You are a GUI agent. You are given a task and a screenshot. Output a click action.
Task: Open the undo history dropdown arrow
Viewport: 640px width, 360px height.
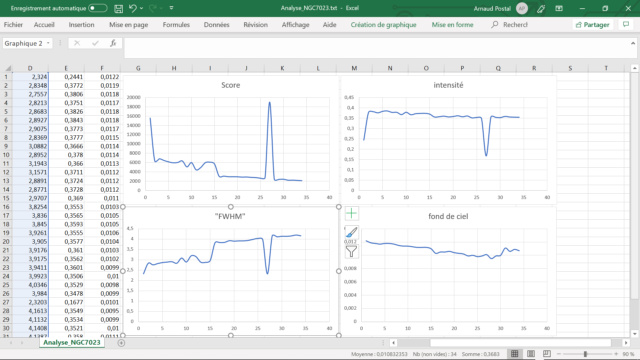point(142,8)
